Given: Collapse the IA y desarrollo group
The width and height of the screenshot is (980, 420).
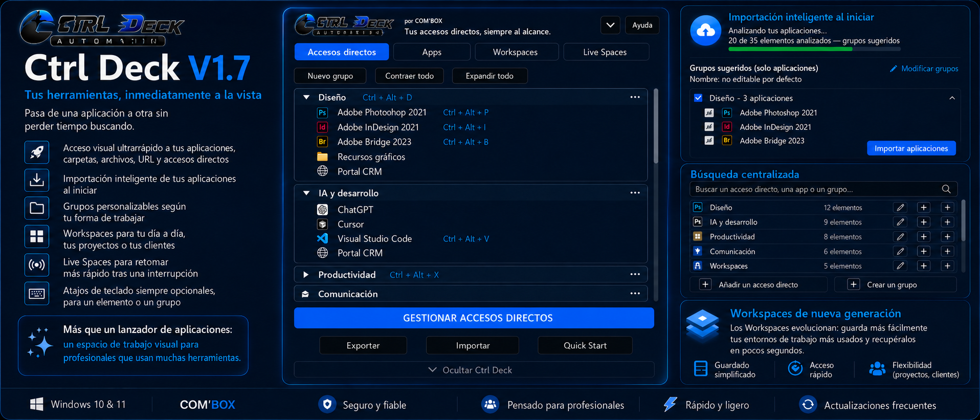Looking at the screenshot, I should [306, 193].
